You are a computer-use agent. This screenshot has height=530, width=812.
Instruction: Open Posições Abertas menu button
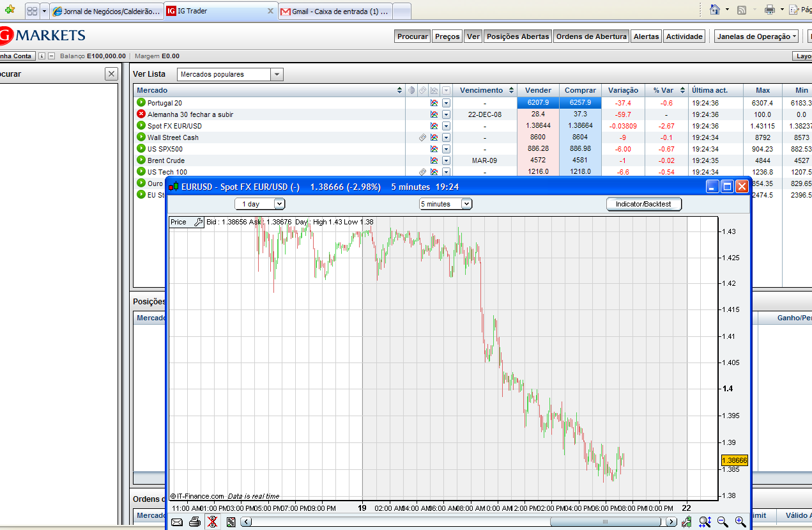tap(517, 36)
